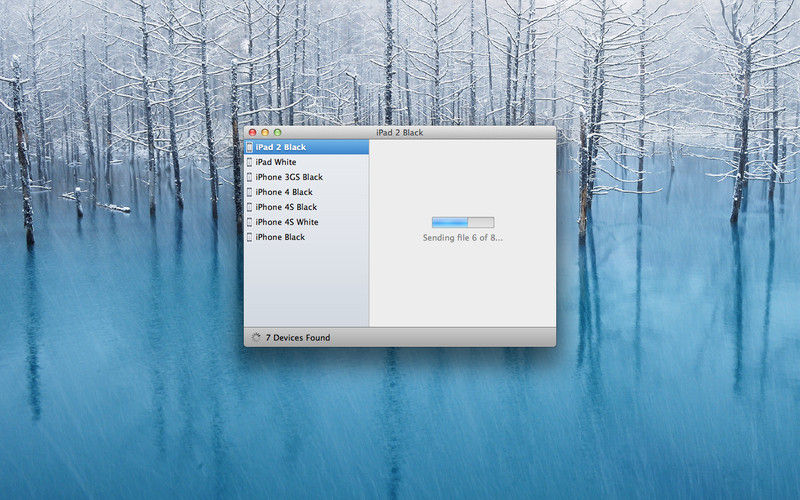
Task: Click the 7 Devices Found status text
Action: pyautogui.click(x=298, y=338)
